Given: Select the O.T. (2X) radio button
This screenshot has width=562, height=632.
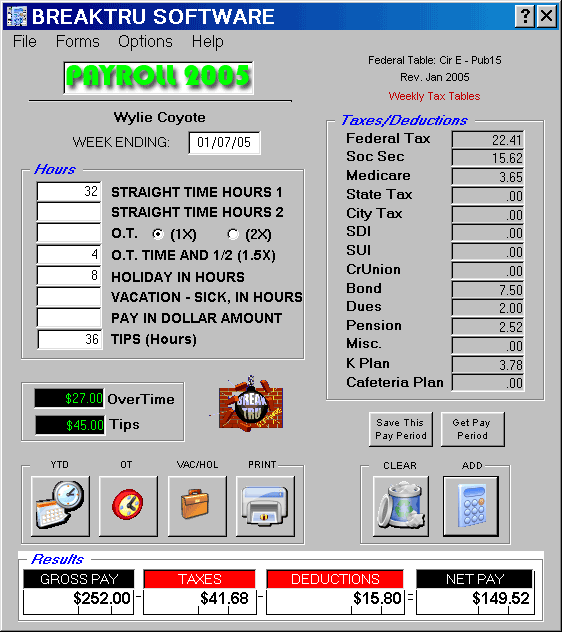Looking at the screenshot, I should 233,234.
